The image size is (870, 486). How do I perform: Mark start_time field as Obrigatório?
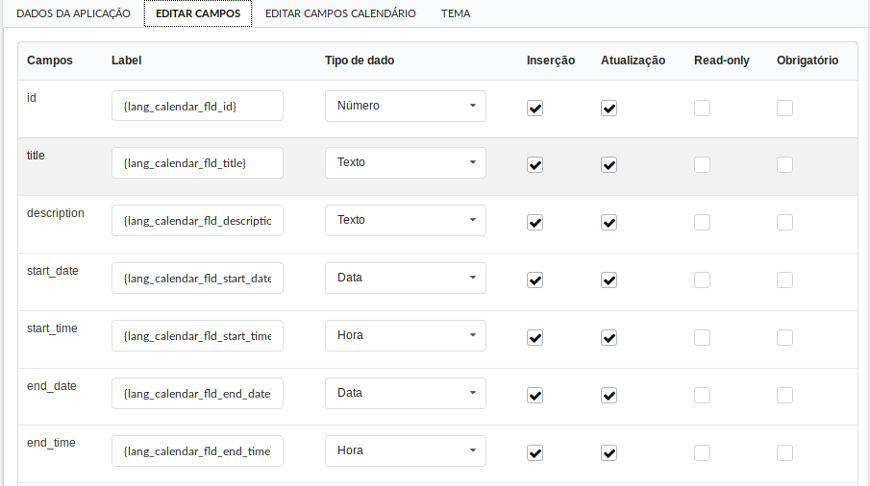[785, 338]
